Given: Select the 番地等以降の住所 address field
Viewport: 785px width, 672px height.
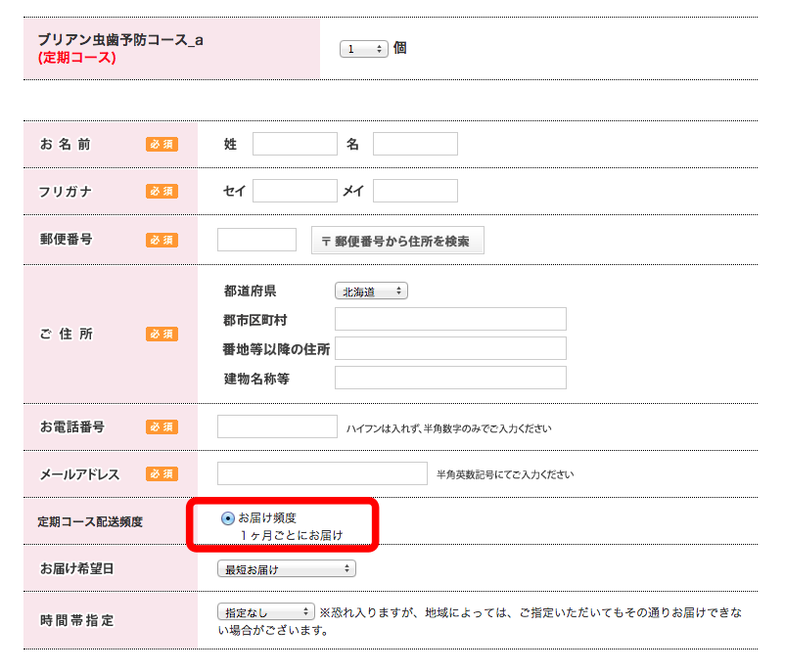Looking at the screenshot, I should click(450, 348).
